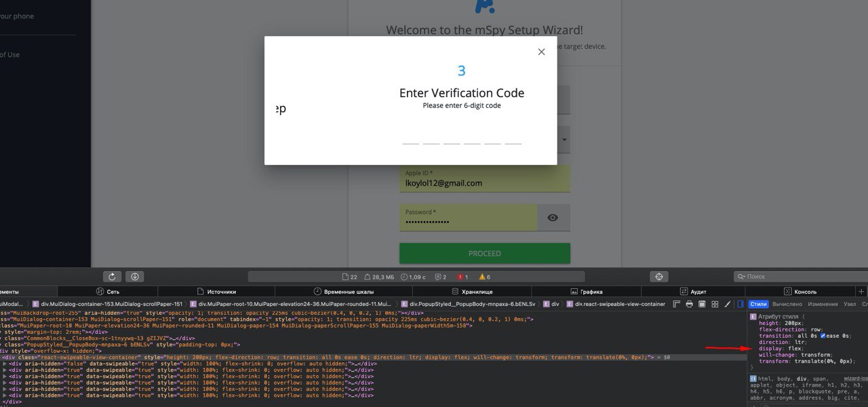This screenshot has width=868, height=407.
Task: Click the display: flex style property
Action: click(781, 349)
